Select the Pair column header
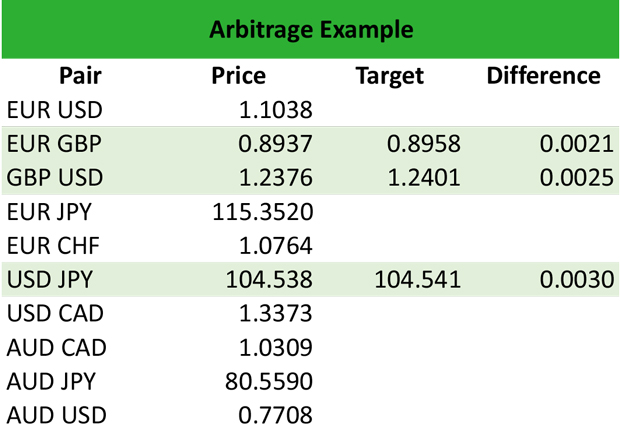 coord(80,76)
